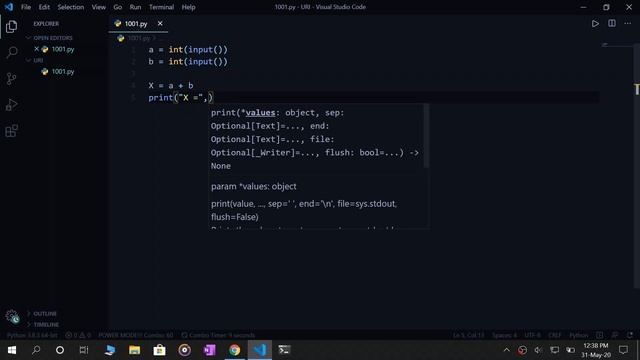Open the Windows Start menu
Viewport: 640px width, 360px height.
pos(12,350)
